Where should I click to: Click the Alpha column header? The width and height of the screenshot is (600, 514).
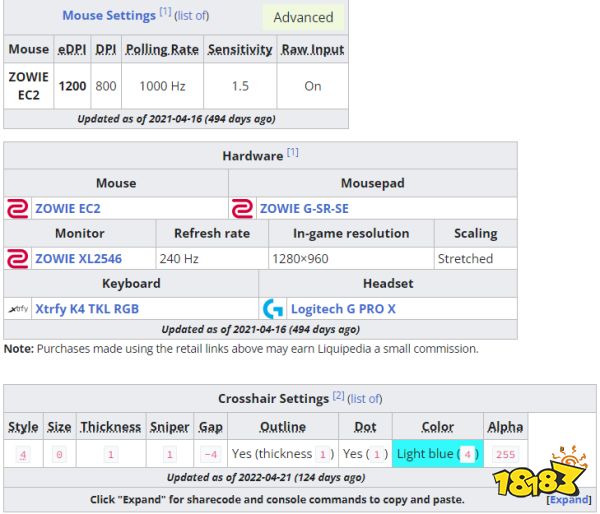tap(505, 427)
